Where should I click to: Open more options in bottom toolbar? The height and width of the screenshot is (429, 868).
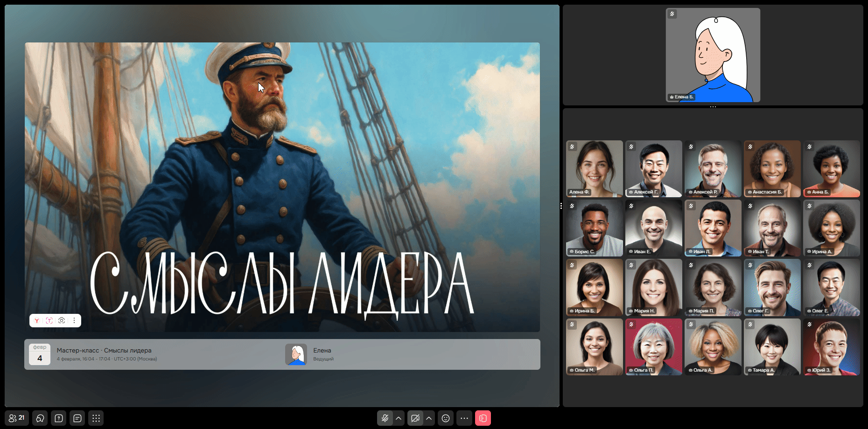(464, 418)
